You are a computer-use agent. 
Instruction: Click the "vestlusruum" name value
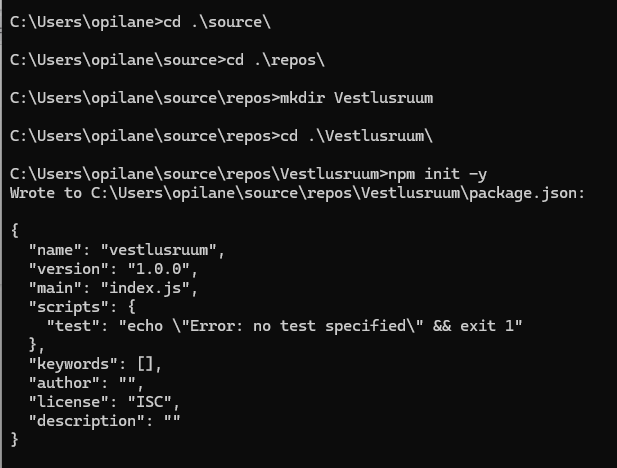click(x=155, y=249)
